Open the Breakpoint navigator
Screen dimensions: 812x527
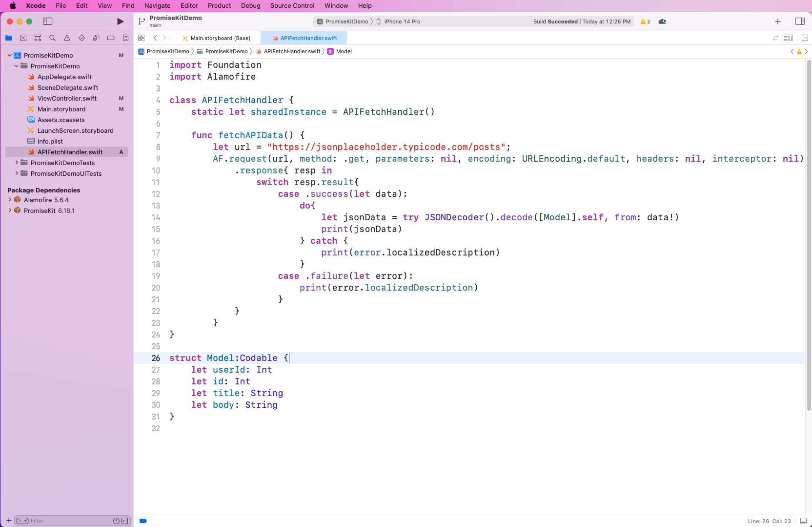click(111, 38)
